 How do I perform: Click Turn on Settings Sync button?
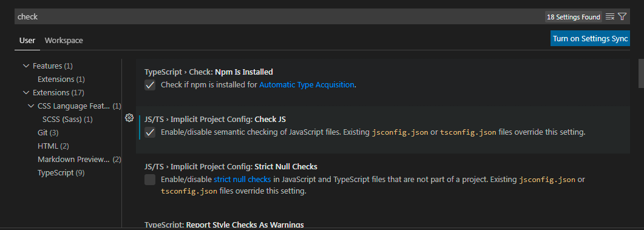[x=590, y=39]
